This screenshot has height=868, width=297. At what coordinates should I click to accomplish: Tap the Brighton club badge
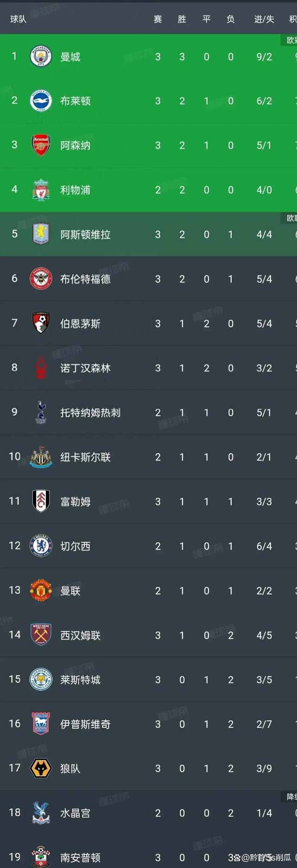[x=41, y=101]
